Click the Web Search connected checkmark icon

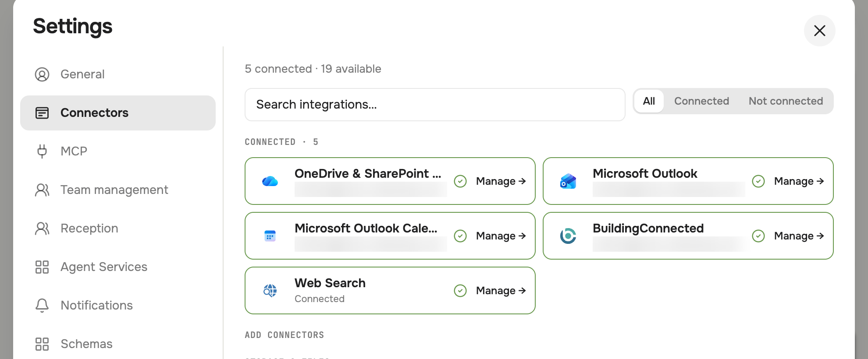[460, 291]
